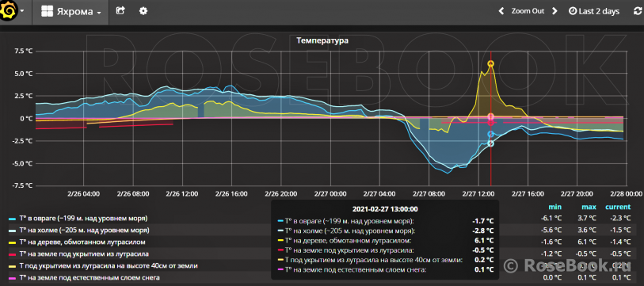This screenshot has height=286, width=644.
Task: Click current value -1.4 °C in legend
Action: tap(620, 242)
